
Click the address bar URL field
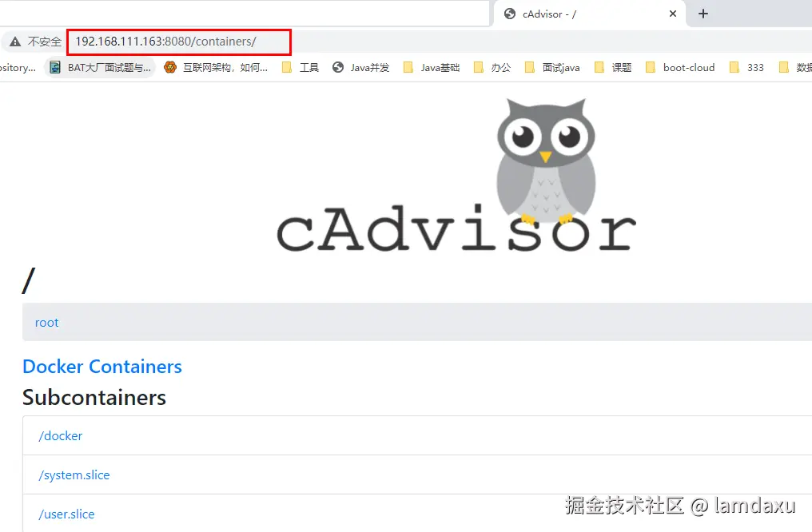tap(179, 42)
